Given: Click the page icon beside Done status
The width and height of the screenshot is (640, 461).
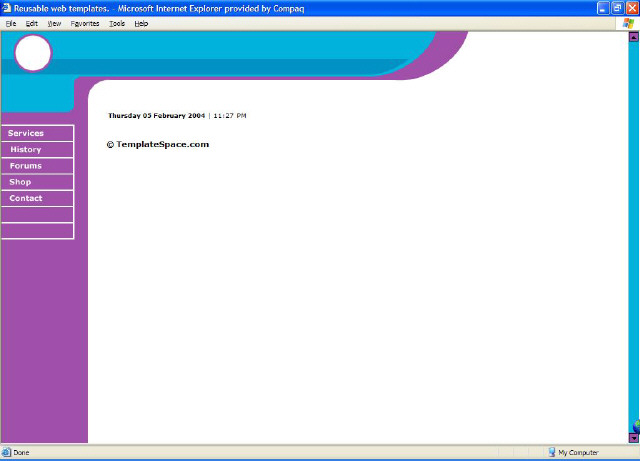Looking at the screenshot, I should point(7,453).
